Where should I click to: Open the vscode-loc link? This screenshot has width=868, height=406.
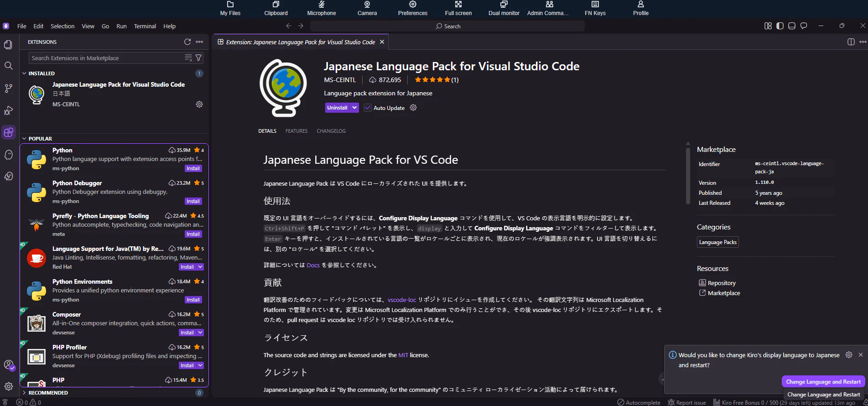402,300
